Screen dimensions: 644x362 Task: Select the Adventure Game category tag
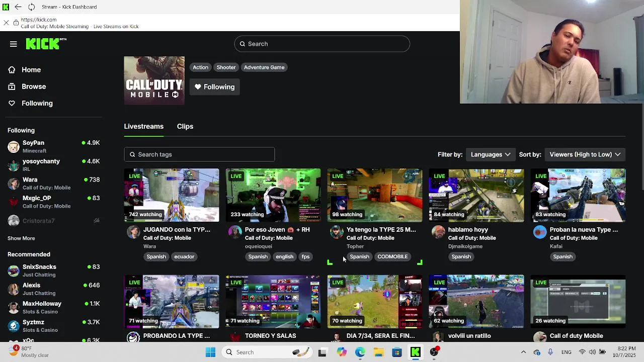(264, 67)
